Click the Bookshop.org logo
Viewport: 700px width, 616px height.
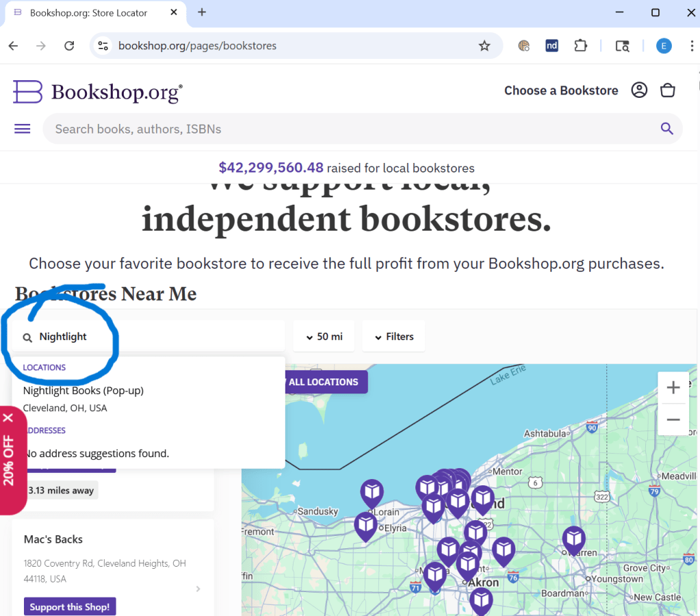(x=98, y=91)
